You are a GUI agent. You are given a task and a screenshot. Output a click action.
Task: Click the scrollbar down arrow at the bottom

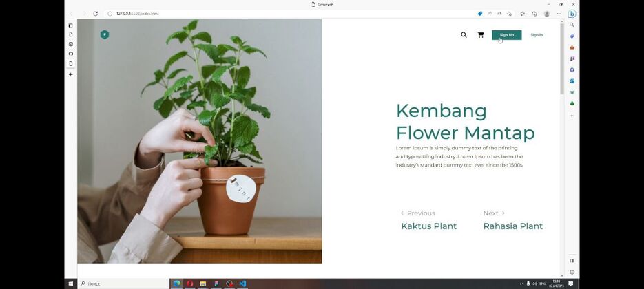tap(562, 276)
